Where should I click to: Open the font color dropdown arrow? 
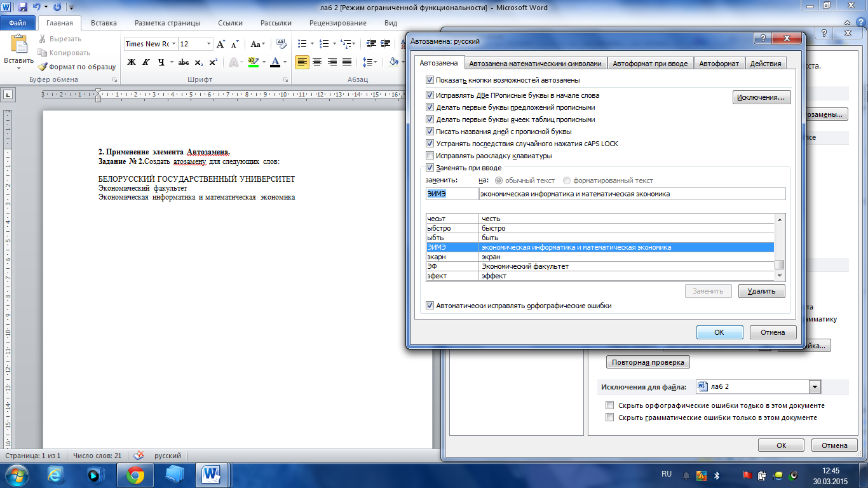coord(285,62)
